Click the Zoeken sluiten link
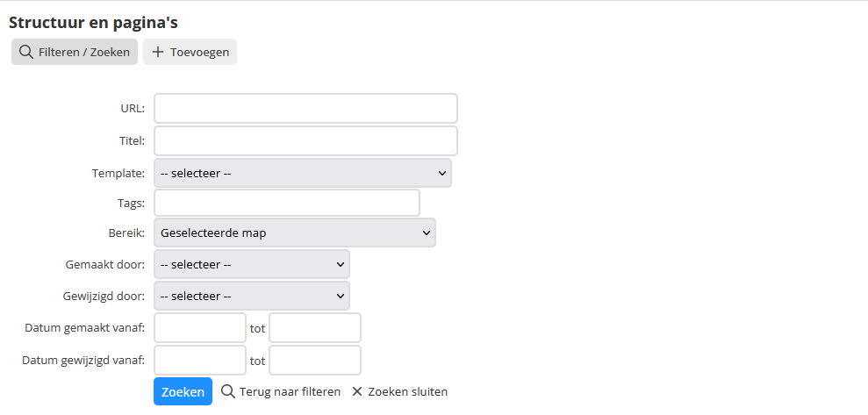Viewport: 868px width, 415px height. [399, 392]
